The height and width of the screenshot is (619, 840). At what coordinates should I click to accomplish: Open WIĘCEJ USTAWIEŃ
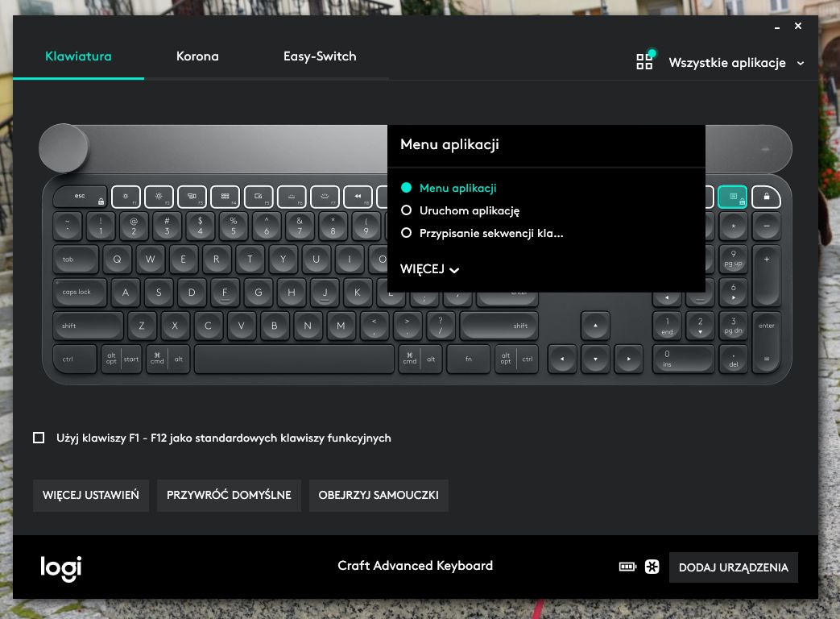click(91, 495)
